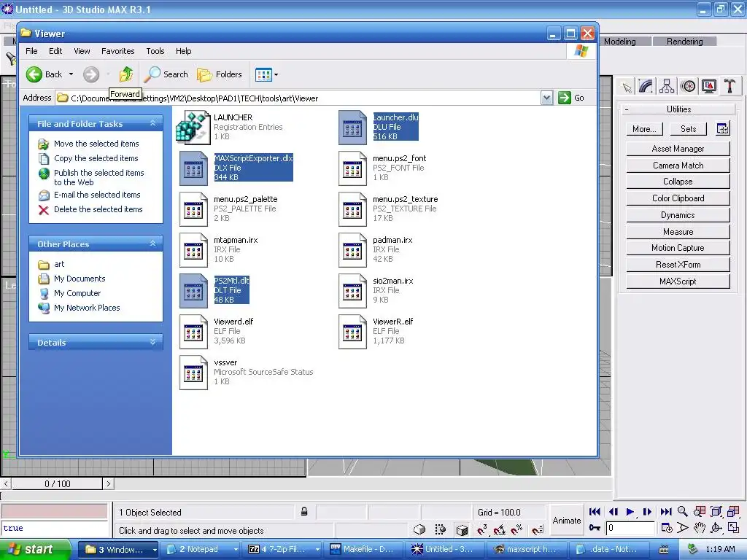The image size is (747, 560).
Task: Open the Edit menu
Action: point(55,51)
